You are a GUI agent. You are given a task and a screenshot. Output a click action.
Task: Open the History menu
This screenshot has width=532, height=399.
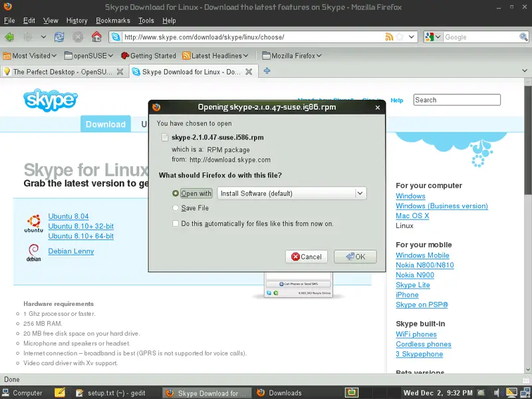(76, 21)
